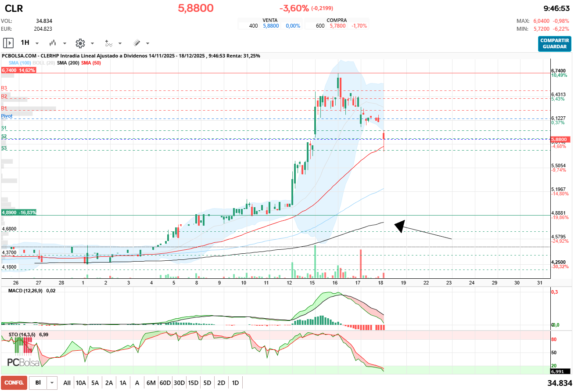
Task: Switch to the 60D timeframe tab
Action: (x=165, y=382)
